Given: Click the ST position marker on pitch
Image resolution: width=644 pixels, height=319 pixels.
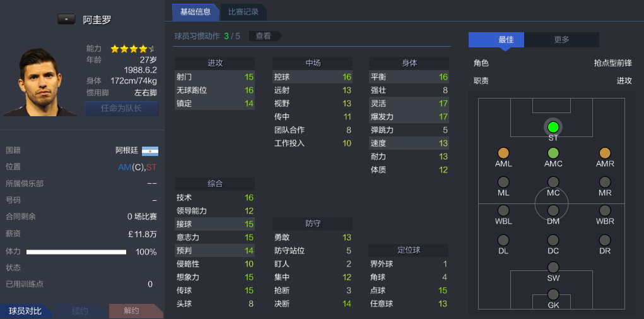Looking at the screenshot, I should pos(553,127).
